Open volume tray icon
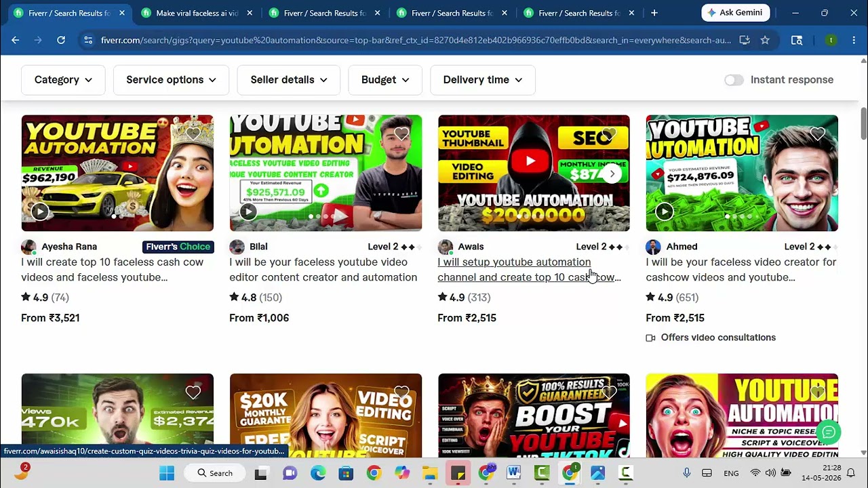The height and width of the screenshot is (488, 868). point(770,473)
